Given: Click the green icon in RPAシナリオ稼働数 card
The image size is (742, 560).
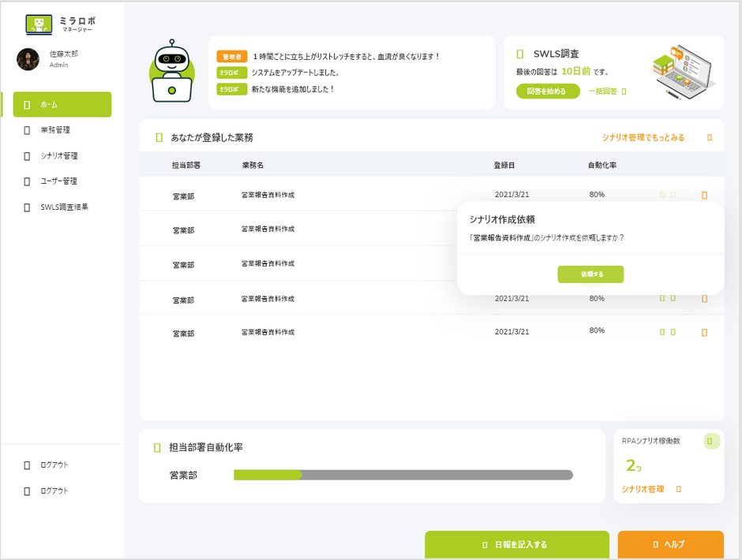Looking at the screenshot, I should (711, 441).
